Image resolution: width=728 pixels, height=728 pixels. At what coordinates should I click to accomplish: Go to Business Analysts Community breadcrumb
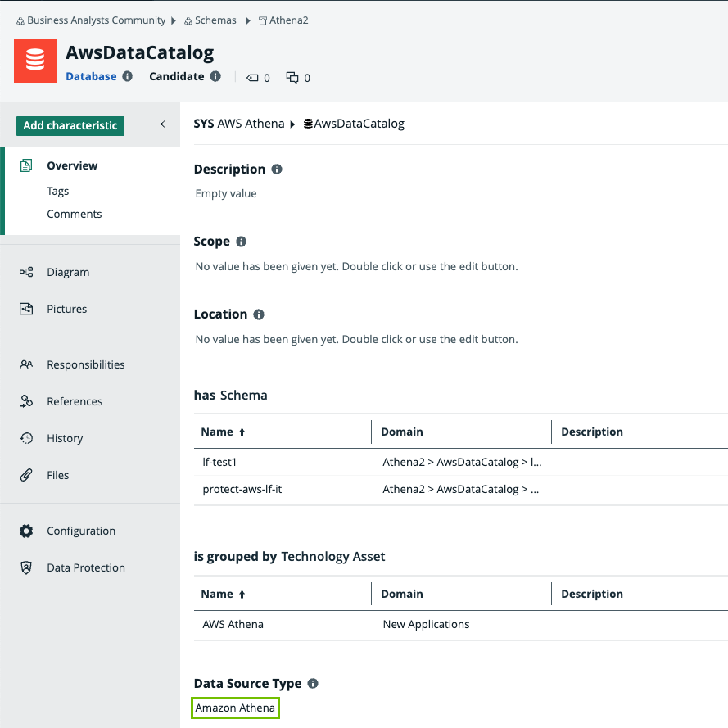[x=96, y=20]
